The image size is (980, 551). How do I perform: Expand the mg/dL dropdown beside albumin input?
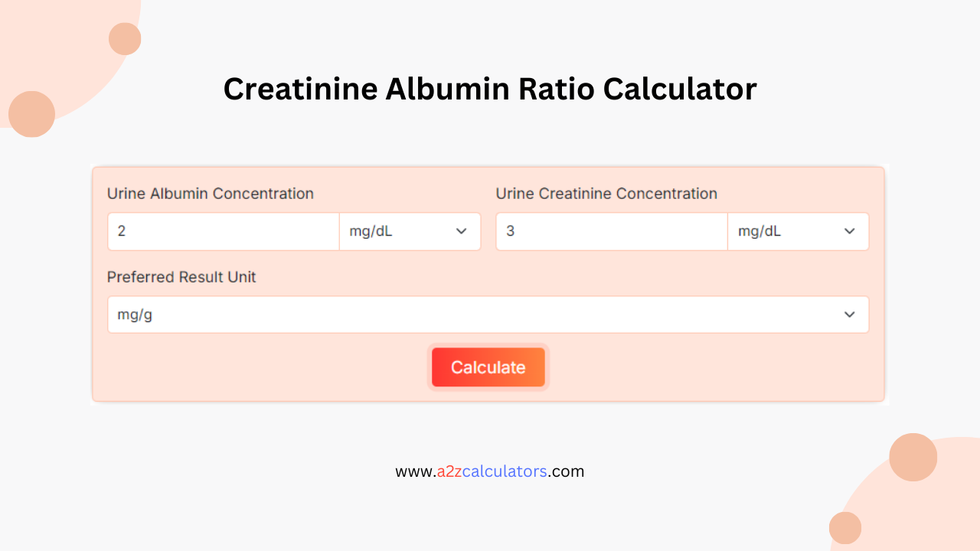[410, 231]
